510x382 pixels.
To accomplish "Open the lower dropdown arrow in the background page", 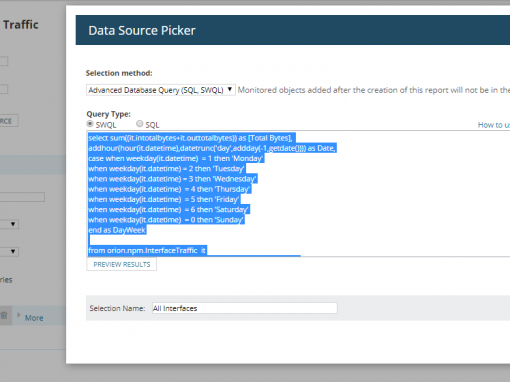I will pos(13,251).
